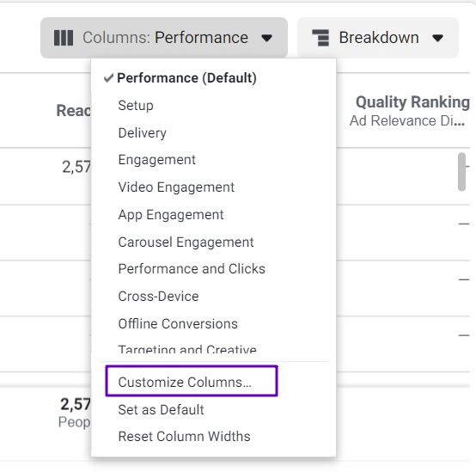Viewport: 476px width, 472px height.
Task: Click the three-bar columns icon
Action: [x=64, y=38]
